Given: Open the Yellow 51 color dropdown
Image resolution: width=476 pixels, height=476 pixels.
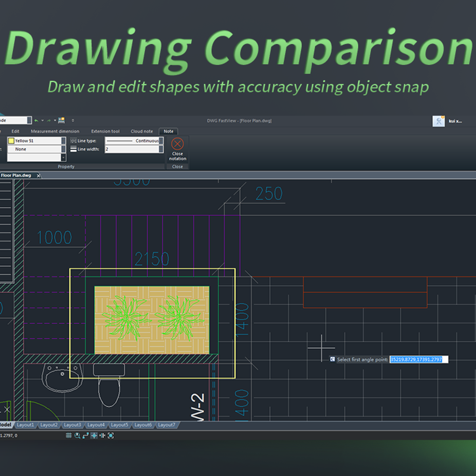Looking at the screenshot, I should pyautogui.click(x=63, y=141).
